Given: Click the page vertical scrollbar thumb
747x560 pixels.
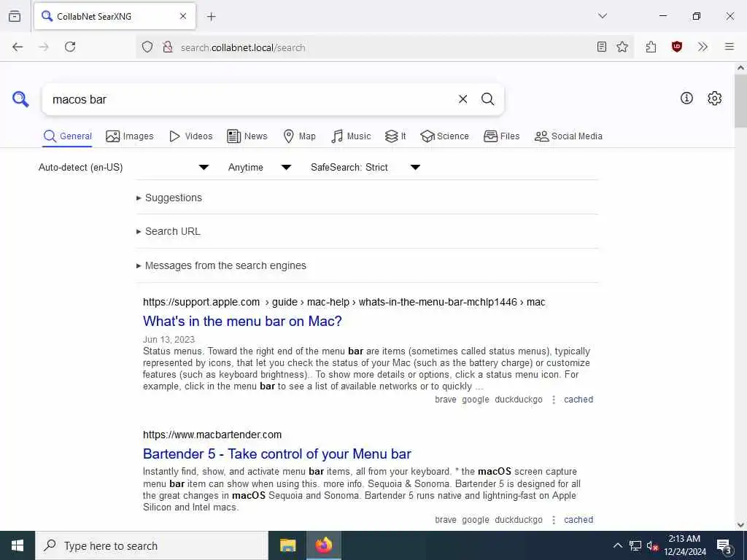Looking at the screenshot, I should 741,101.
